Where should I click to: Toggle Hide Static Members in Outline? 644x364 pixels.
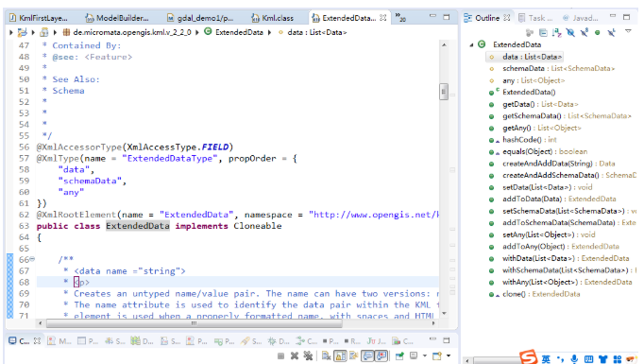coord(584,32)
